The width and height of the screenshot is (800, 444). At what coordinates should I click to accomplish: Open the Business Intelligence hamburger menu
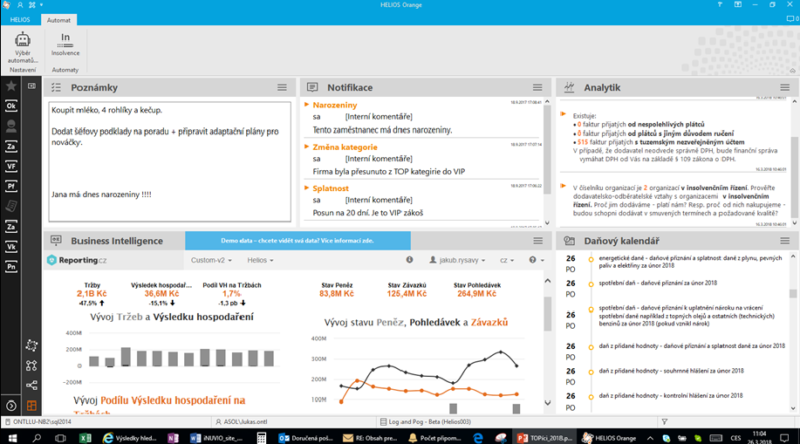(538, 240)
